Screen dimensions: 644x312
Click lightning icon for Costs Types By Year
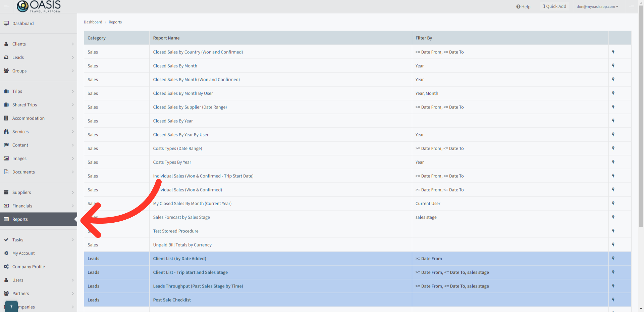(x=613, y=162)
